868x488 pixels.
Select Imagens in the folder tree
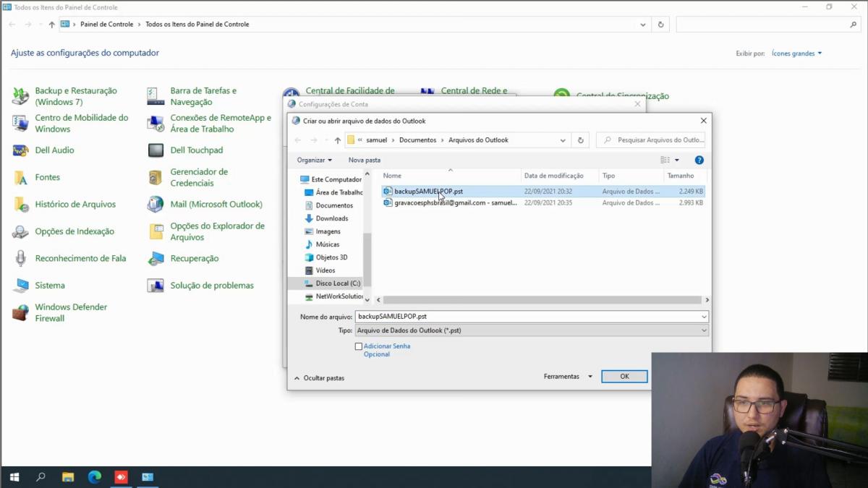pyautogui.click(x=323, y=231)
